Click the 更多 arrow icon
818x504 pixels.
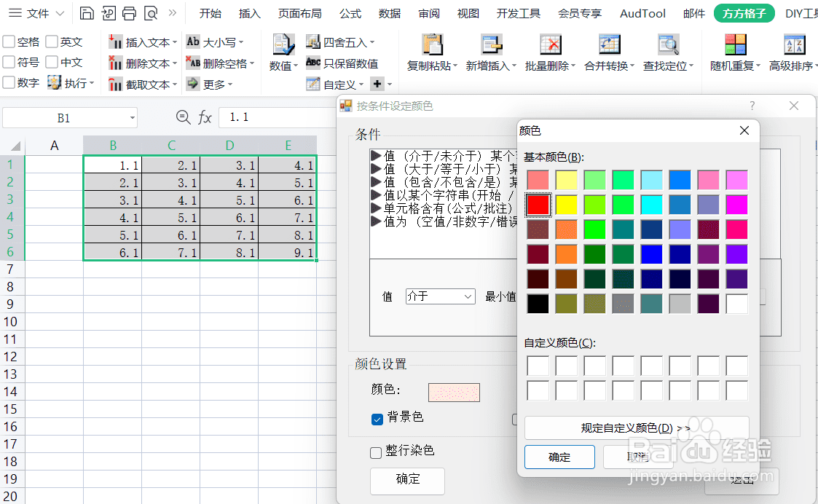pyautogui.click(x=193, y=84)
